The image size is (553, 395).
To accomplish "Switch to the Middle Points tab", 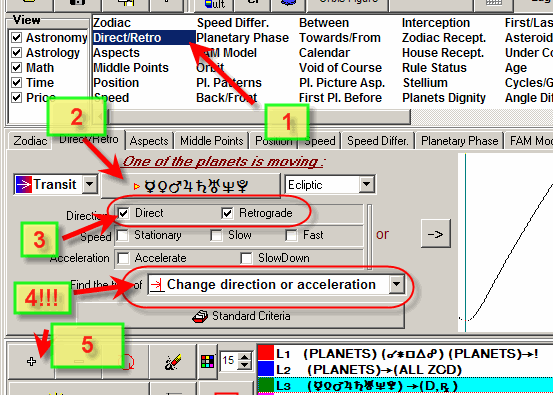I will [x=212, y=141].
